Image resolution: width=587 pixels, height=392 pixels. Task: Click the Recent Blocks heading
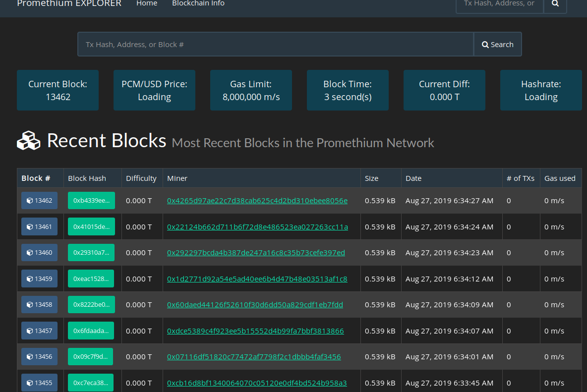click(x=106, y=141)
